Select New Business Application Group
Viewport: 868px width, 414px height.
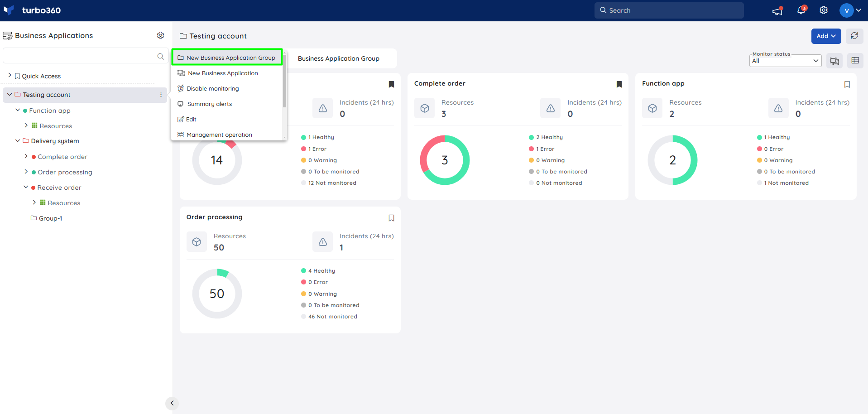227,58
